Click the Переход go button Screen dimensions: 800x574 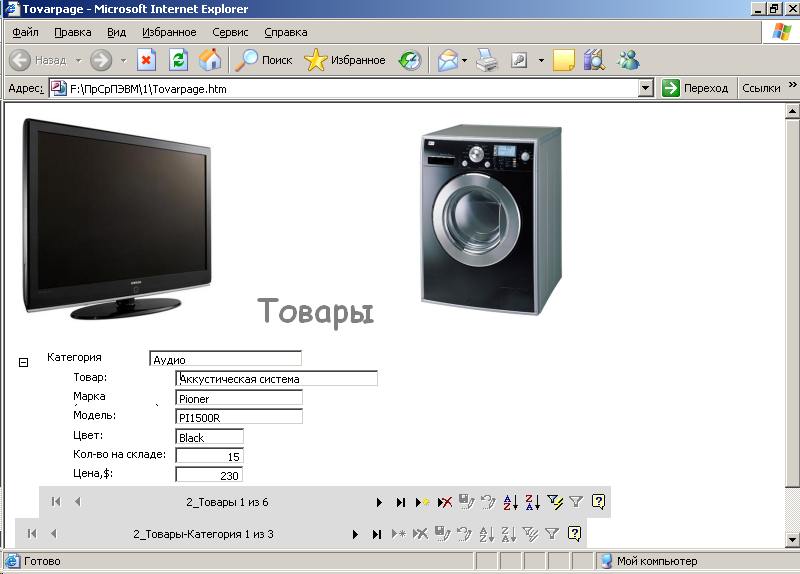click(x=695, y=88)
